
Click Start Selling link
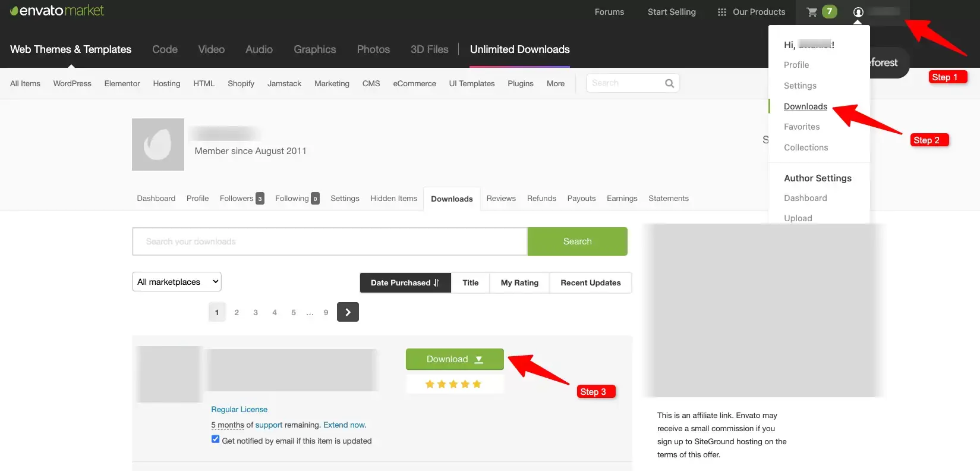pos(672,12)
